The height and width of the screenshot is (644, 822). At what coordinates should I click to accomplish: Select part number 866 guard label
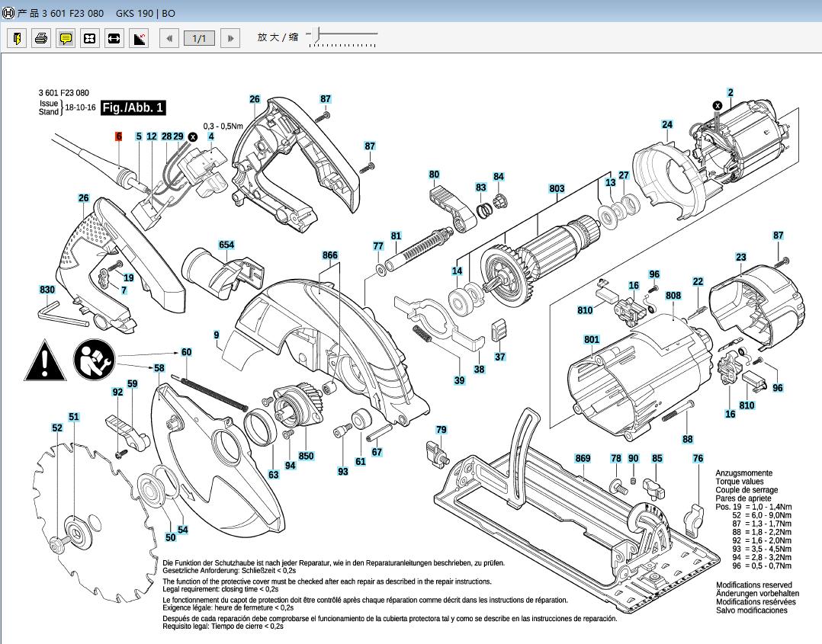pos(329,255)
